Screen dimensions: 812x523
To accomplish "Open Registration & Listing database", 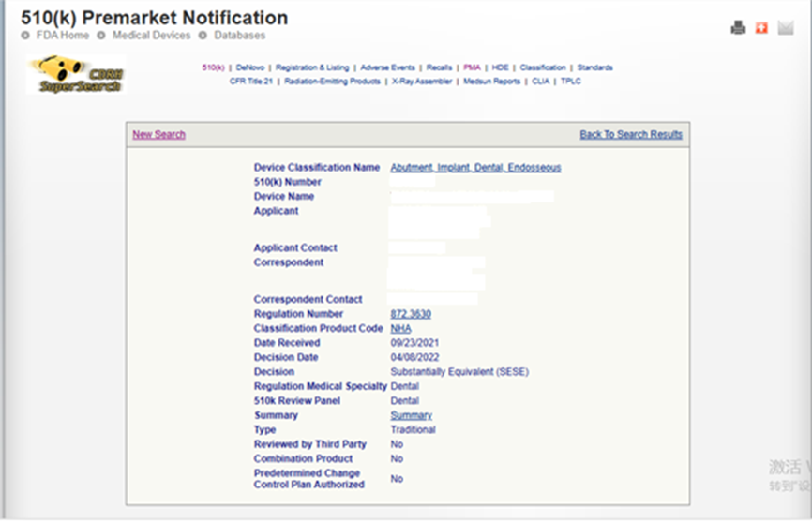I will [x=312, y=67].
